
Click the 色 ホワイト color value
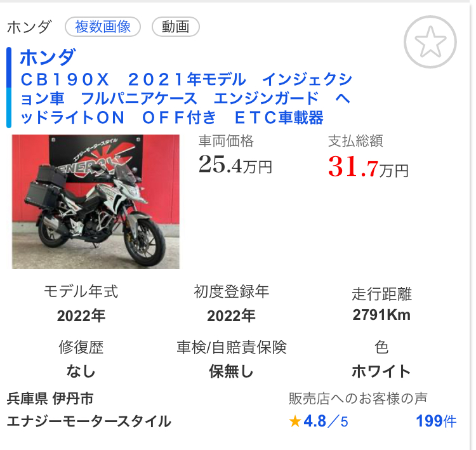381,371
